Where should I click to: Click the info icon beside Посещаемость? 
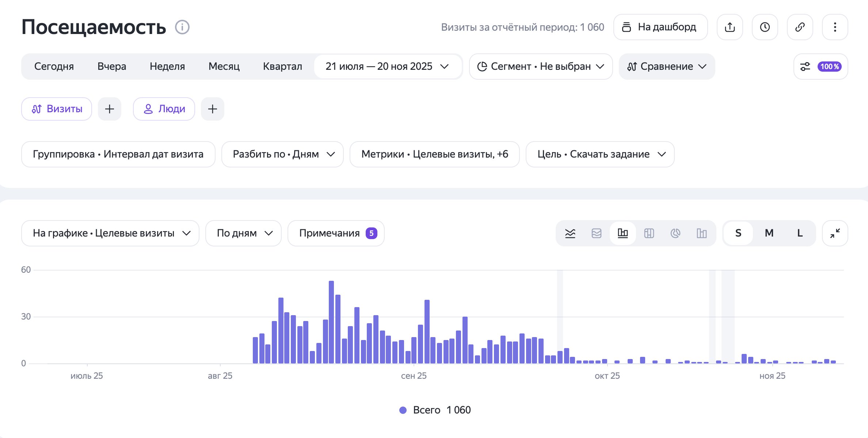[x=182, y=27]
